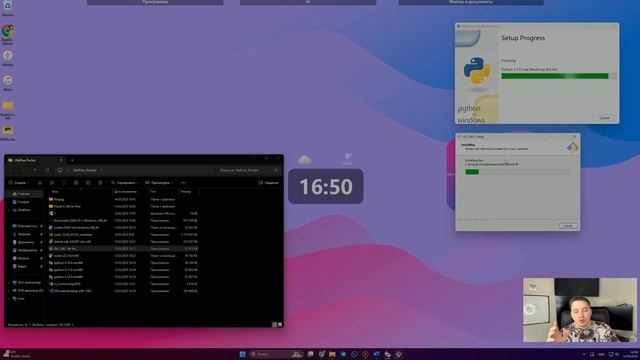Select the highlighted Git installer file row
The height and width of the screenshot is (360, 640).
pyautogui.click(x=123, y=249)
